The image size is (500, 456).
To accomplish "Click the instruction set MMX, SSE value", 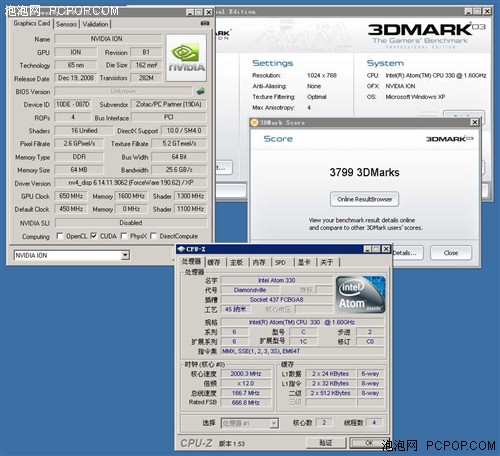I will point(303,351).
